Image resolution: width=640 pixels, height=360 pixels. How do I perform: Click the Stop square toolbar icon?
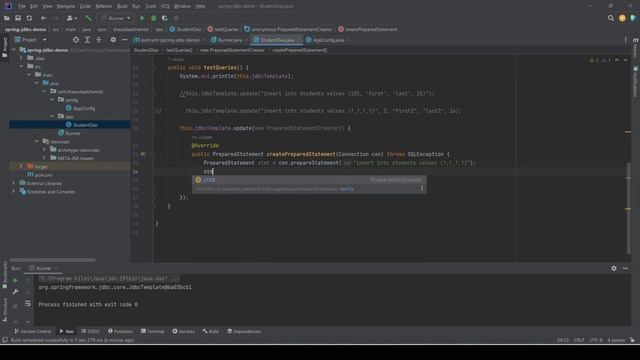pyautogui.click(x=176, y=18)
